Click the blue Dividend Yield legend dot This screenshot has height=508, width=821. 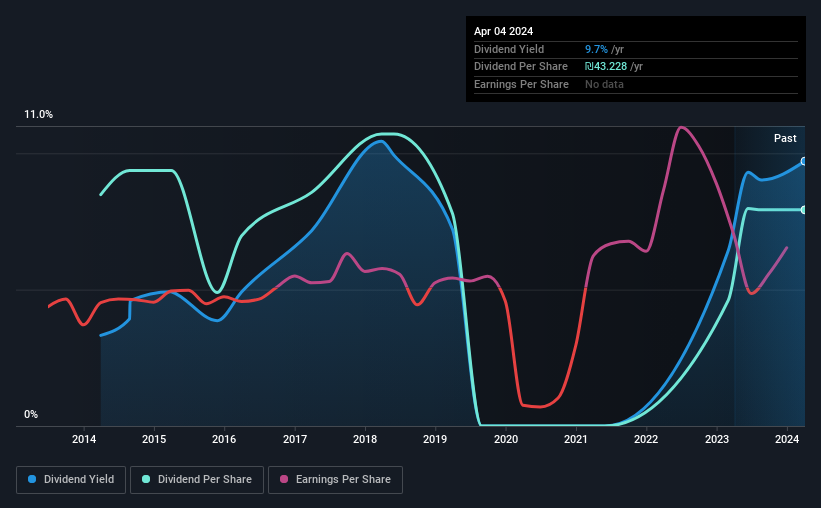click(32, 479)
